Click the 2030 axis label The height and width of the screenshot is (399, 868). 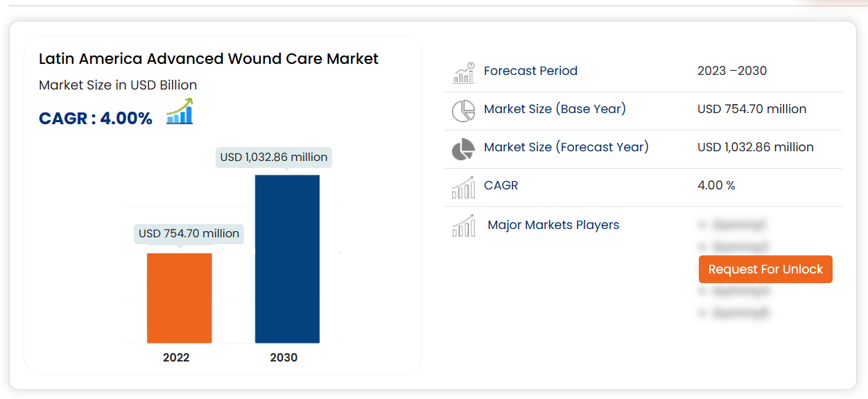pos(284,358)
